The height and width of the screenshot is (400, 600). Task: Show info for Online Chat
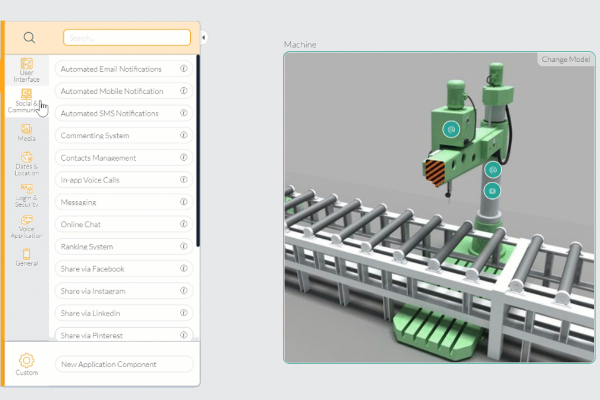coord(184,224)
